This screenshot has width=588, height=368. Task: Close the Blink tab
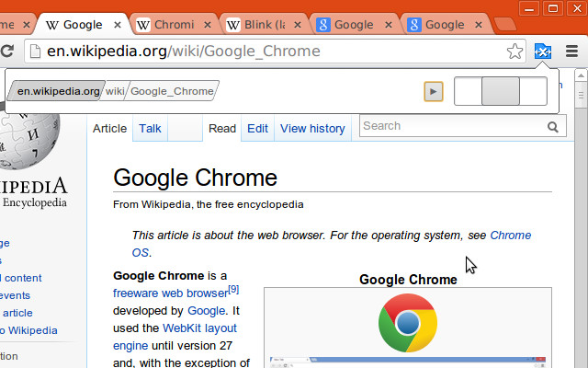tap(298, 25)
